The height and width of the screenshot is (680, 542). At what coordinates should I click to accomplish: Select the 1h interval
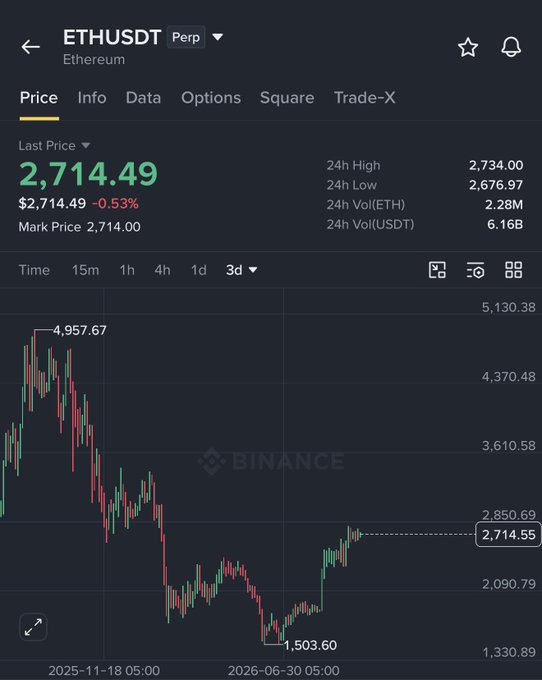[x=127, y=270]
